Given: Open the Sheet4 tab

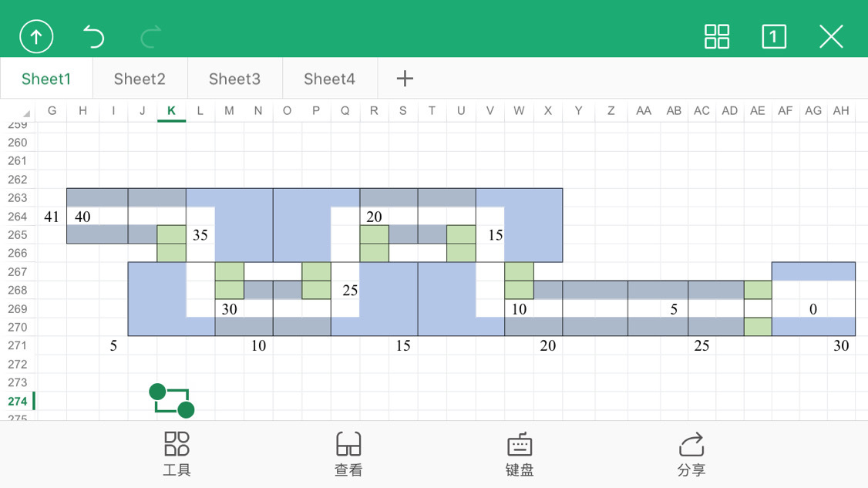Looking at the screenshot, I should click(x=329, y=79).
